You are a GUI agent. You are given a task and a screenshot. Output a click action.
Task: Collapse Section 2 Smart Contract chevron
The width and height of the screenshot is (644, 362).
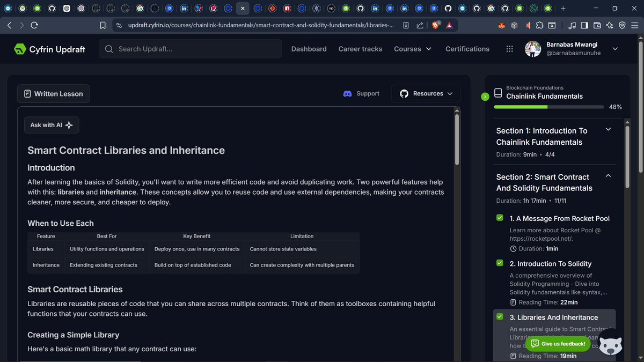point(608,175)
